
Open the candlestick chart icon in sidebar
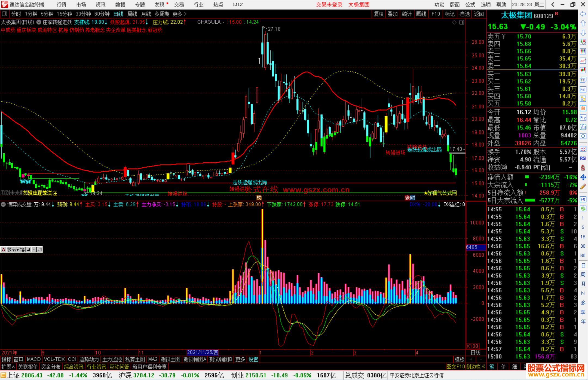click(583, 70)
